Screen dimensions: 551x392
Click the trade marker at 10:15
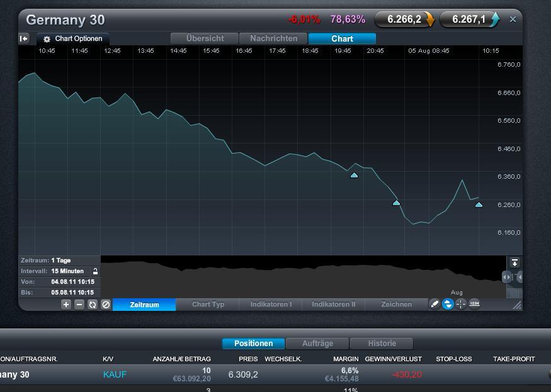tap(479, 204)
